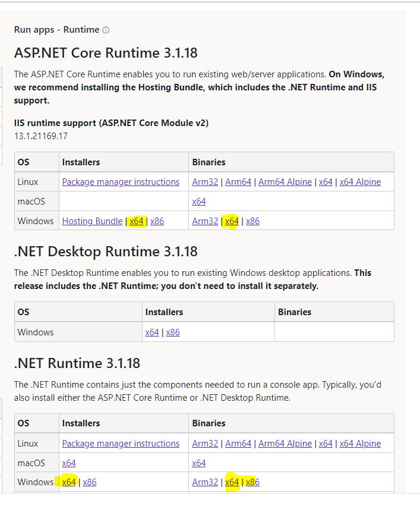420x506 pixels.
Task: Download Arm32 Windows binaries for ASP.NET Core Runtime
Action: pyautogui.click(x=205, y=221)
